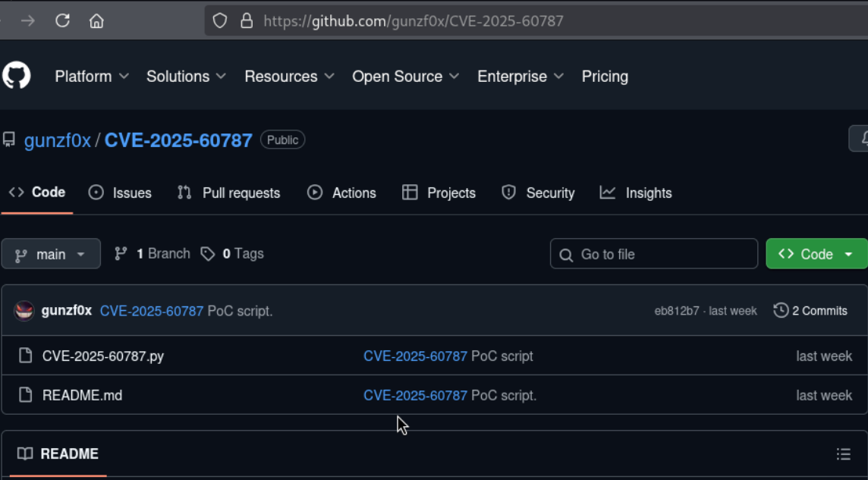Switch to the Actions tab

click(x=341, y=193)
